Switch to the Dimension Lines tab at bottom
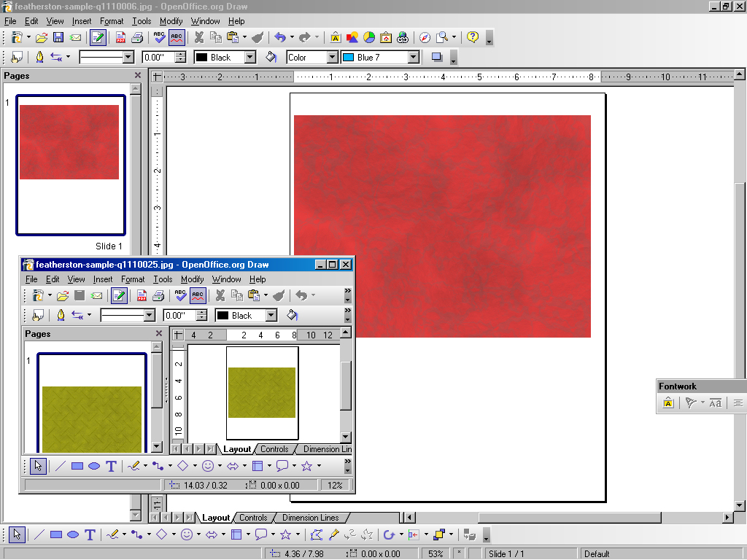The image size is (747, 560). [x=310, y=518]
